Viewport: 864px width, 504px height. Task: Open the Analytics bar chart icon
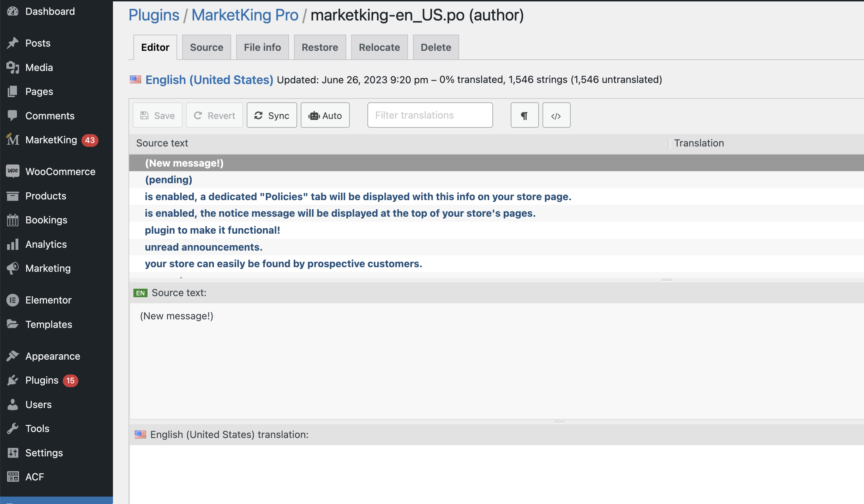[x=13, y=244]
